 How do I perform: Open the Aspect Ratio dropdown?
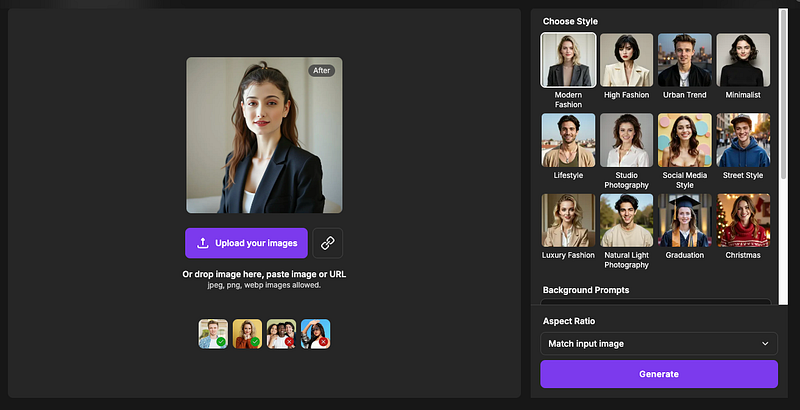point(659,343)
